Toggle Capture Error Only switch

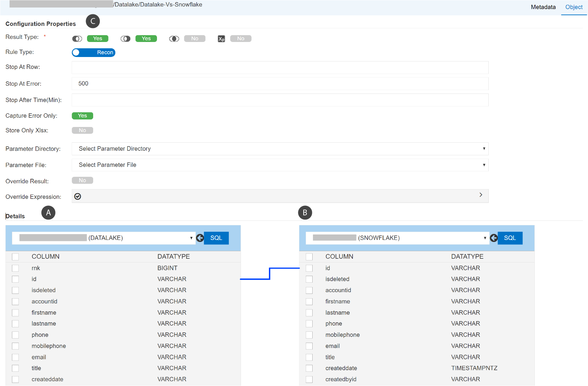click(x=82, y=116)
